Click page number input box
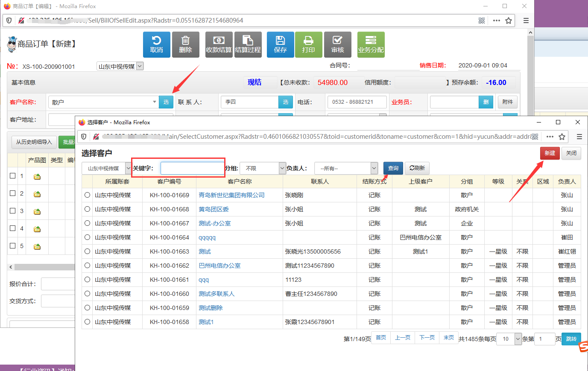The image size is (588, 371). [x=544, y=339]
